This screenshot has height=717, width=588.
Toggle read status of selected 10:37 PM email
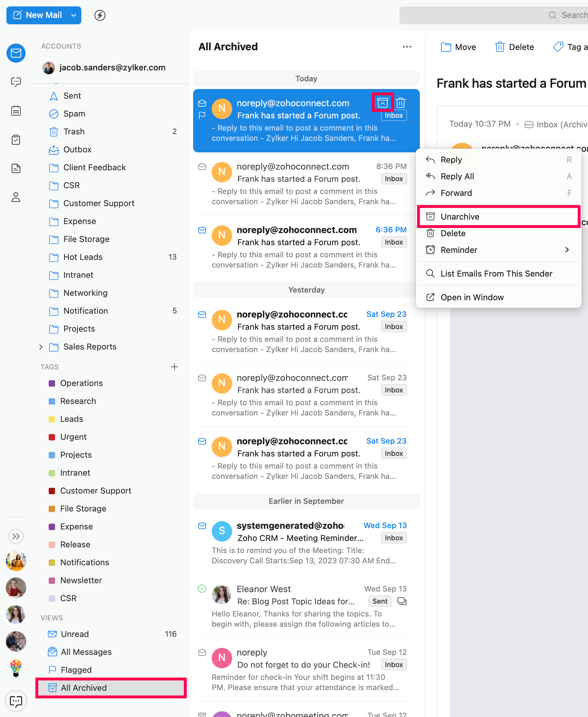tap(202, 103)
